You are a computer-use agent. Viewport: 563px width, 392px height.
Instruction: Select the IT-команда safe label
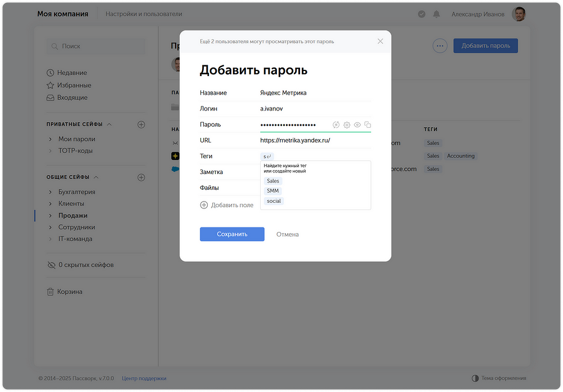(x=75, y=239)
